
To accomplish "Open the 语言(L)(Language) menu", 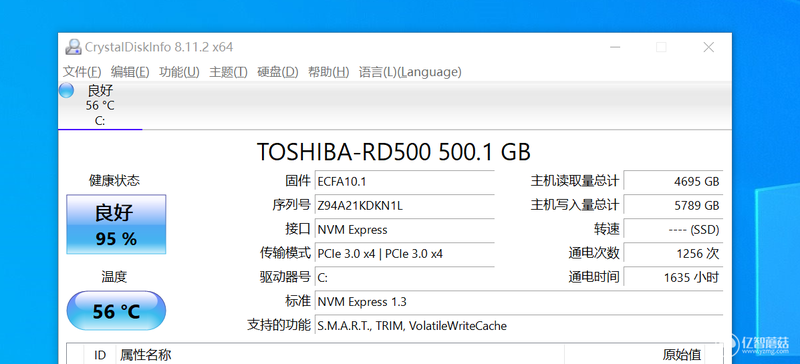I will (410, 72).
